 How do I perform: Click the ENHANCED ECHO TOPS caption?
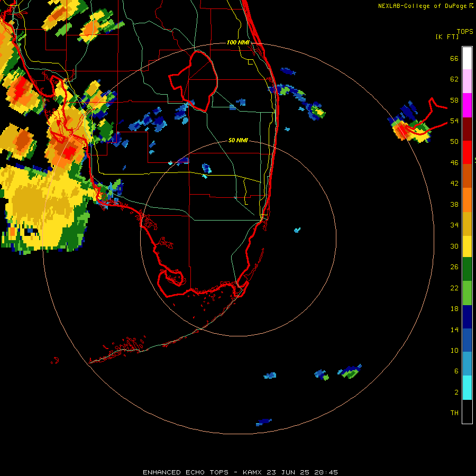tap(186, 472)
